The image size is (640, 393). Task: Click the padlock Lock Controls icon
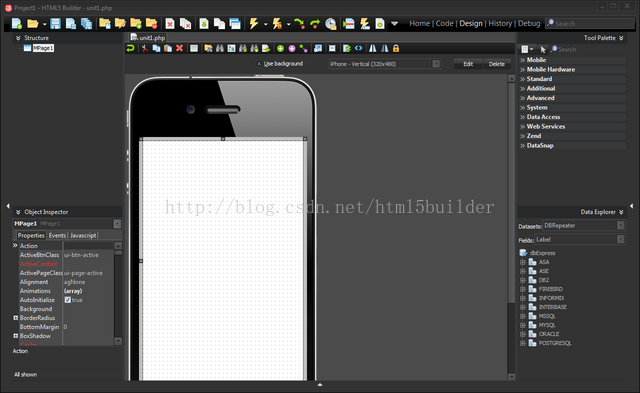pos(396,49)
